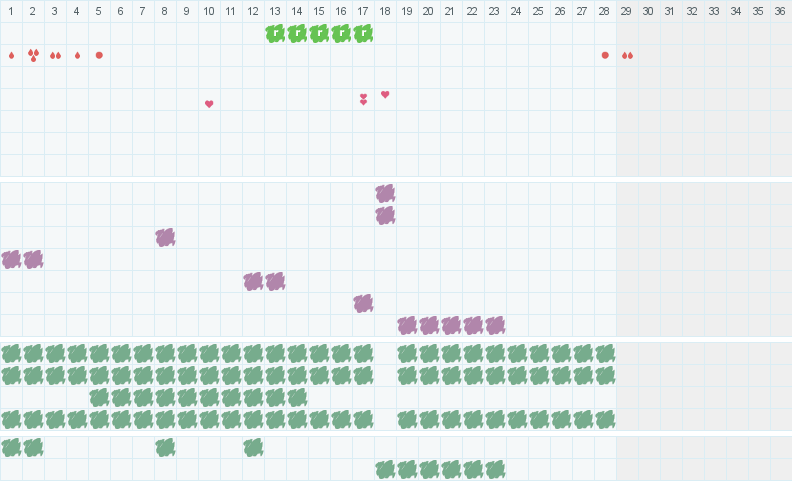Click the day 25 column header
The height and width of the screenshot is (481, 792).
pos(539,11)
